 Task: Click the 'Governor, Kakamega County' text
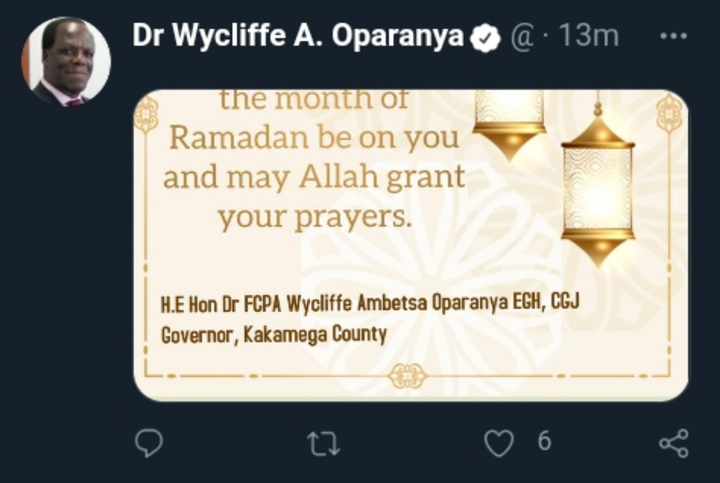pos(274,335)
